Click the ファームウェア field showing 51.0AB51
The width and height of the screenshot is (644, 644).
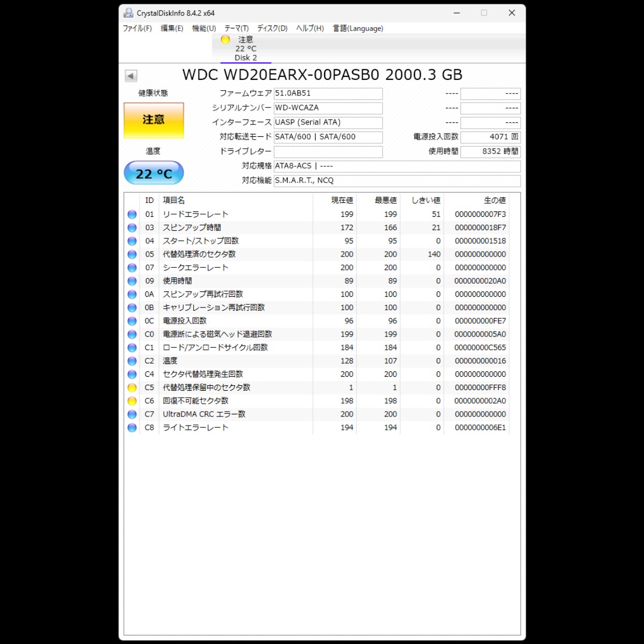click(328, 93)
